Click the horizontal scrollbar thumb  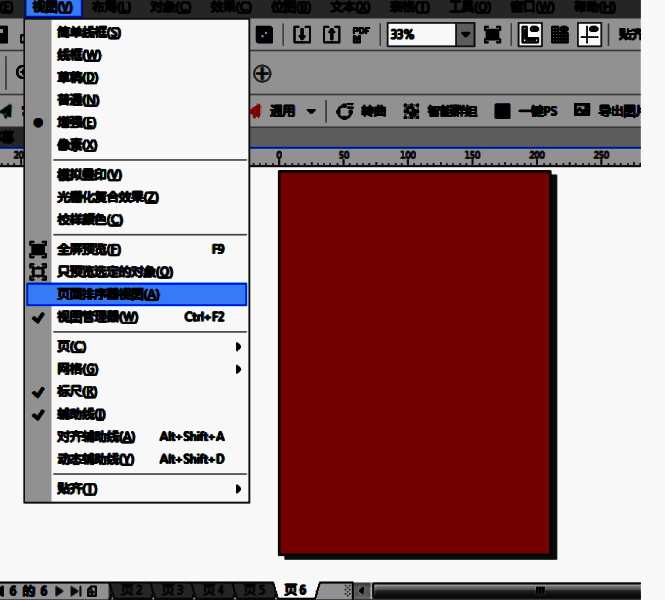[x=540, y=590]
